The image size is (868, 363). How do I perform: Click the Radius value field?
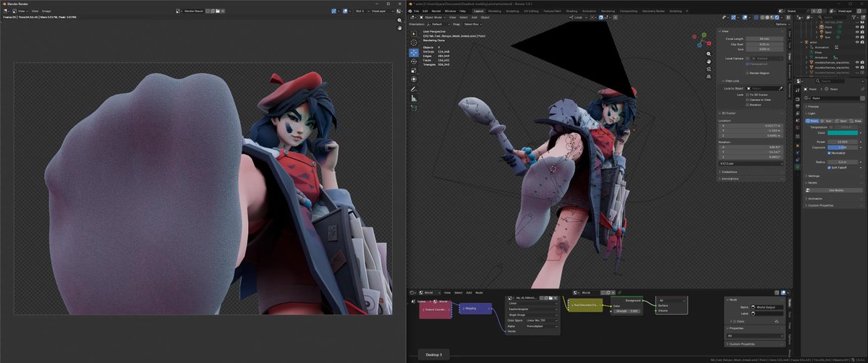[843, 162]
